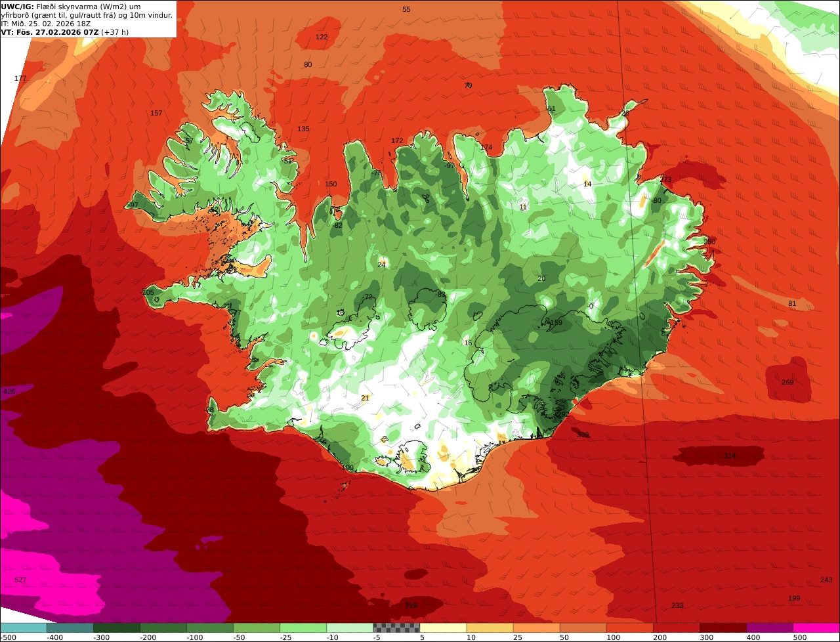The height and width of the screenshot is (642, 840).
Task: Click the -25 to -10 light green legend swatch
Action: point(303,628)
